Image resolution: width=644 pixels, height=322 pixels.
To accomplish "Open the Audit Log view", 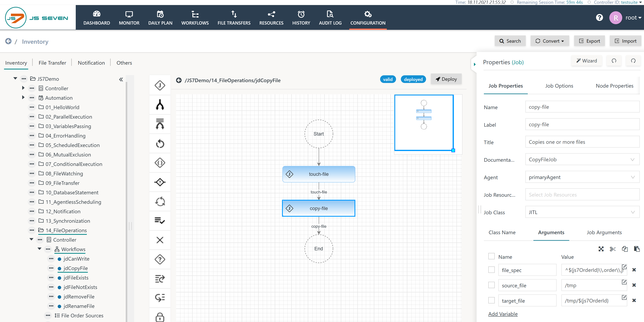I will tap(330, 18).
